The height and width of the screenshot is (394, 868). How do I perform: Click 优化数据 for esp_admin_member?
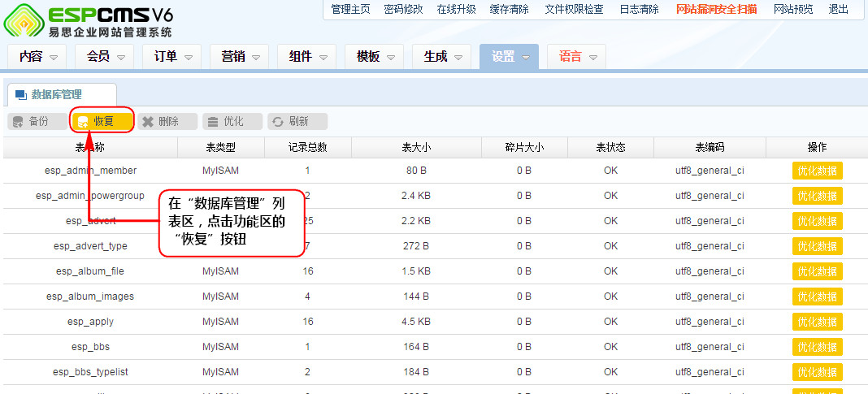coord(817,171)
